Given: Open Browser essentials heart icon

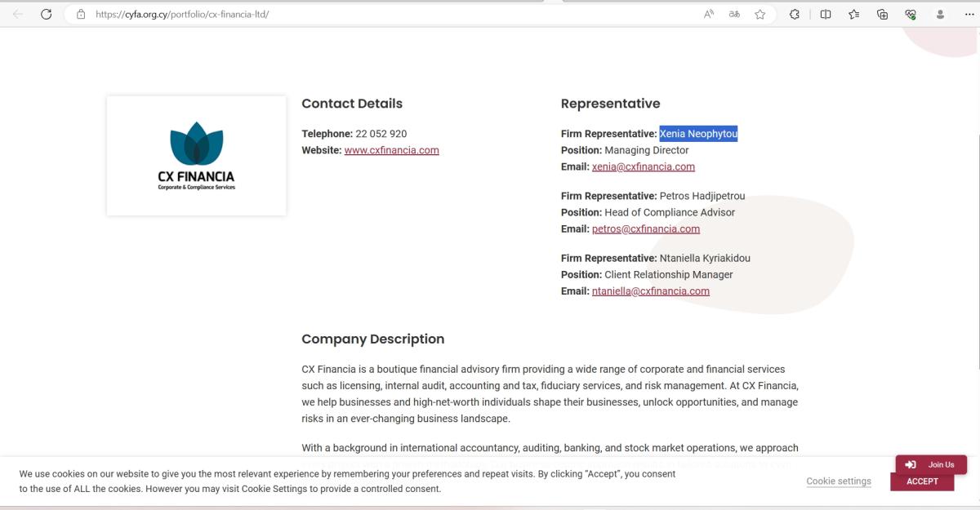Looking at the screenshot, I should 909,14.
